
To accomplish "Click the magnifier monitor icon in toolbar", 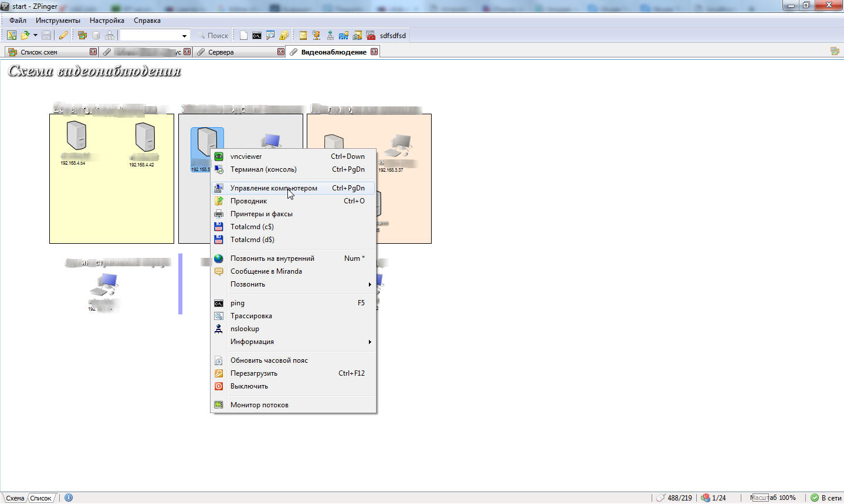I will point(270,36).
